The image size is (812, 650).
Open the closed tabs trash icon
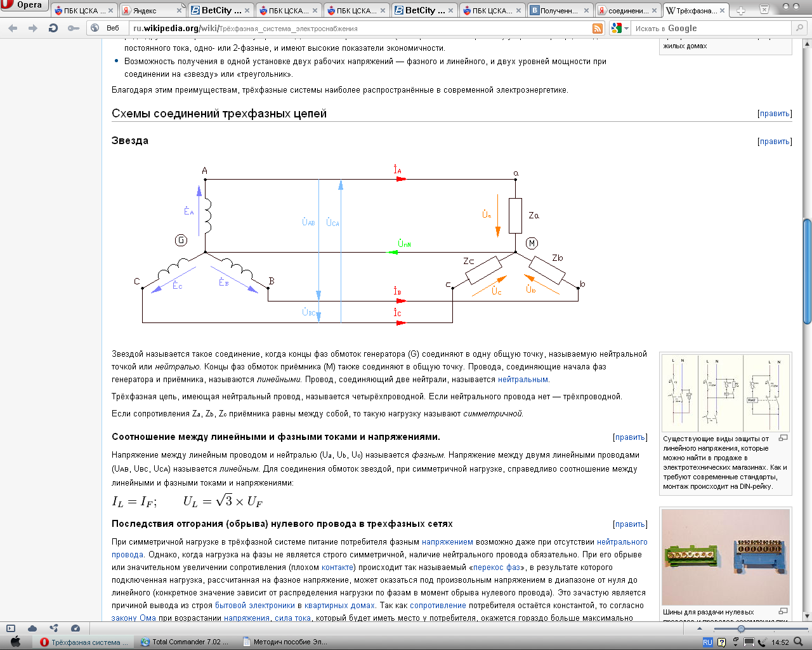[x=764, y=10]
